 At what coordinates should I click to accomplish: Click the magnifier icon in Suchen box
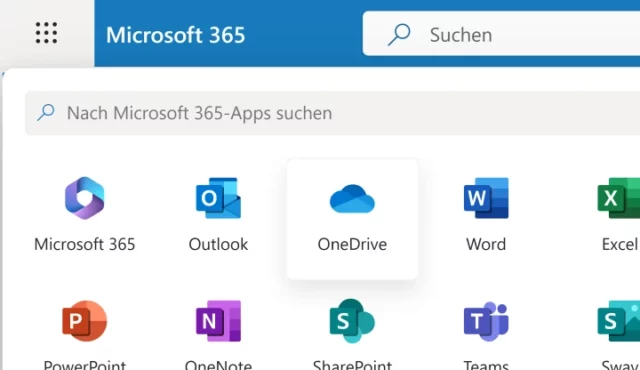click(x=399, y=35)
